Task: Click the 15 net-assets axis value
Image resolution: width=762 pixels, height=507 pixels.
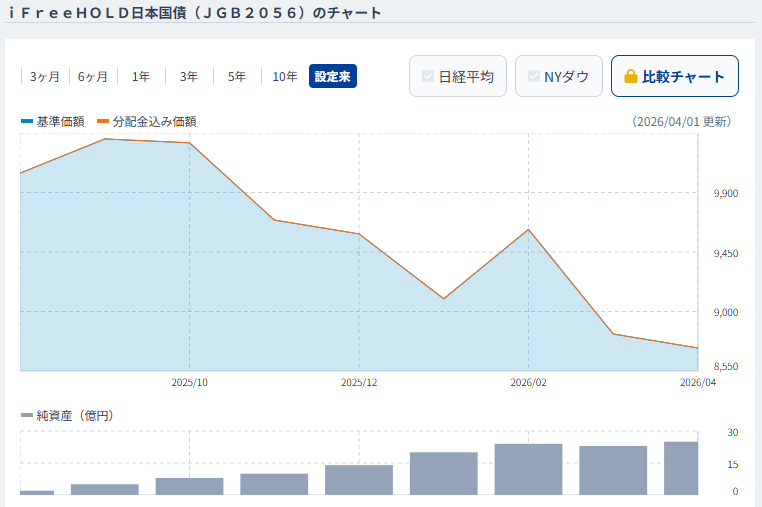Action: tap(732, 464)
